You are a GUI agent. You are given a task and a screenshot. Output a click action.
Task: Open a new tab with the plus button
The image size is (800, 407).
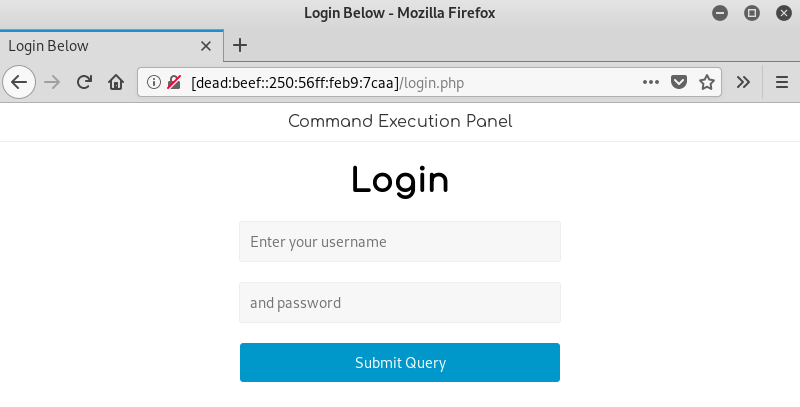(240, 45)
